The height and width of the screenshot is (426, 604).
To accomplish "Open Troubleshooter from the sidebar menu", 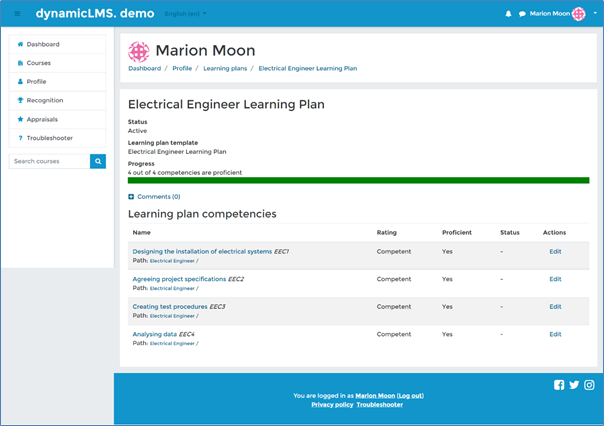I will coord(57,138).
